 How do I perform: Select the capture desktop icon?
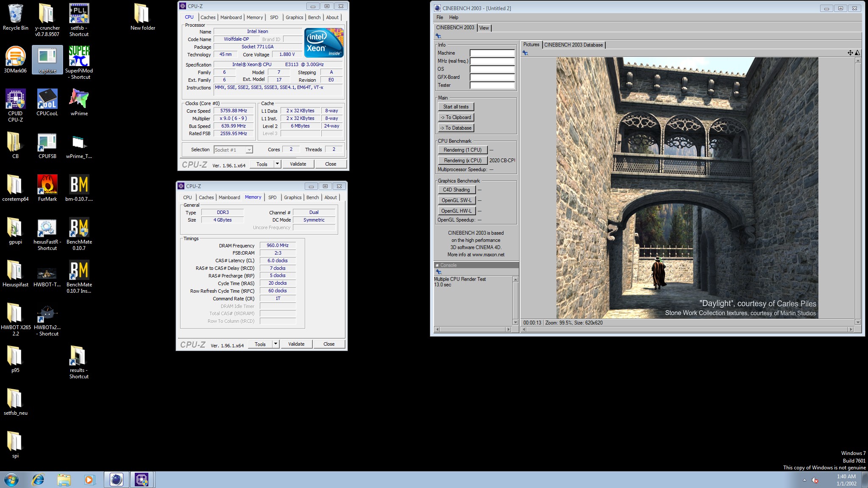click(x=47, y=60)
